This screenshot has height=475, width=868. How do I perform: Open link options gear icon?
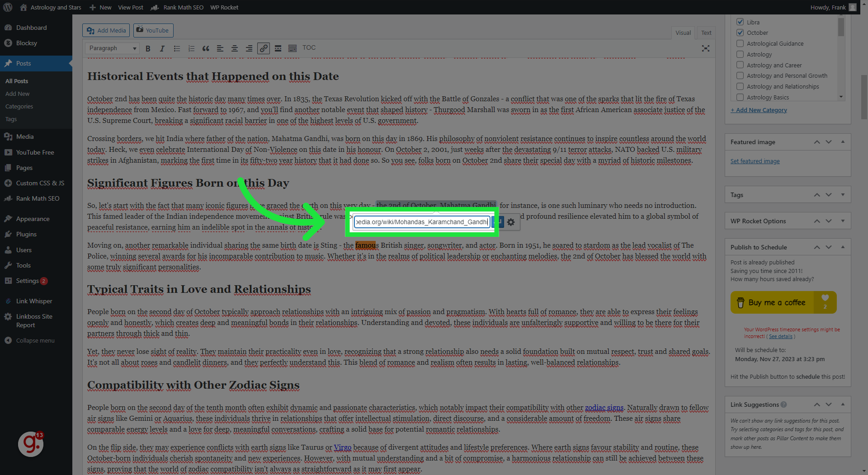coord(511,222)
